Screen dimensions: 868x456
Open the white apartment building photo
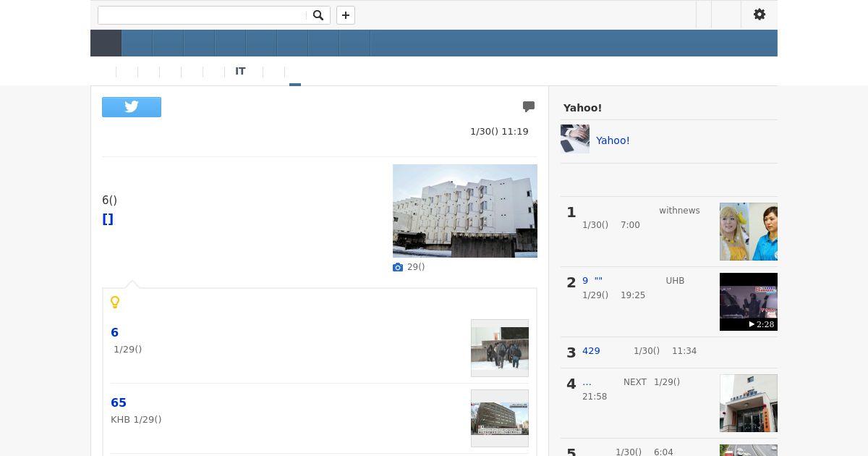[x=465, y=211]
